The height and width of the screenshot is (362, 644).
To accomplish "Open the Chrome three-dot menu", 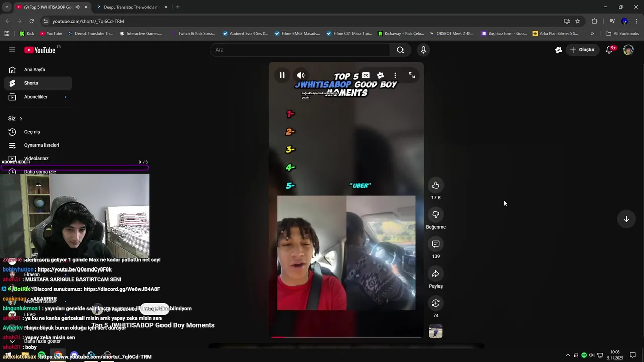I will pos(636,21).
